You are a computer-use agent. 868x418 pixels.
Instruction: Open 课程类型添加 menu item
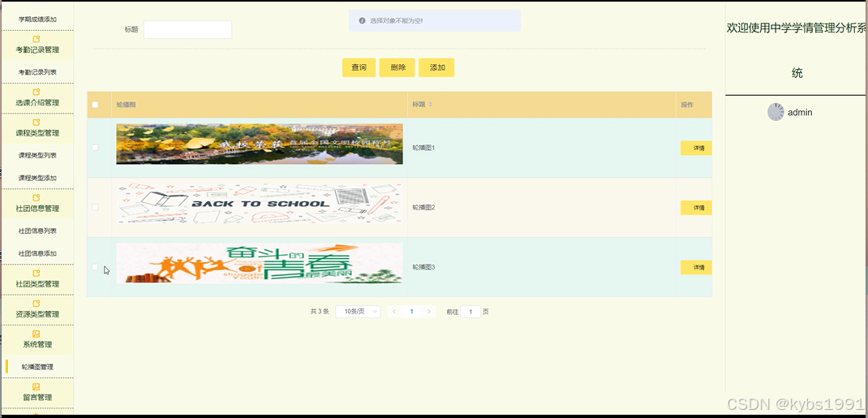coord(37,178)
